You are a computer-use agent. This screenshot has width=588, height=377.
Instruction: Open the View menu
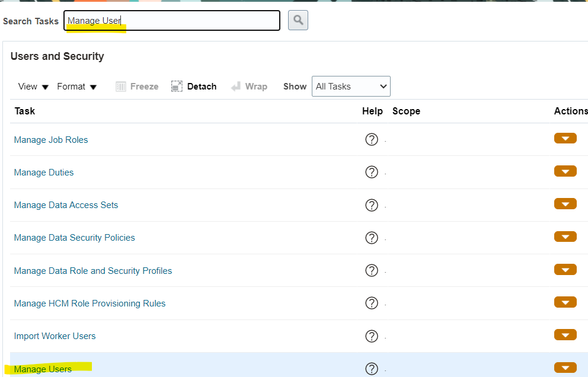click(x=33, y=87)
